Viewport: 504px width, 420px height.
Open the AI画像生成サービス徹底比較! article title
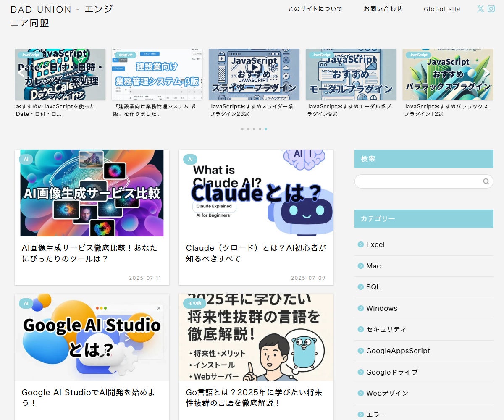pyautogui.click(x=89, y=253)
